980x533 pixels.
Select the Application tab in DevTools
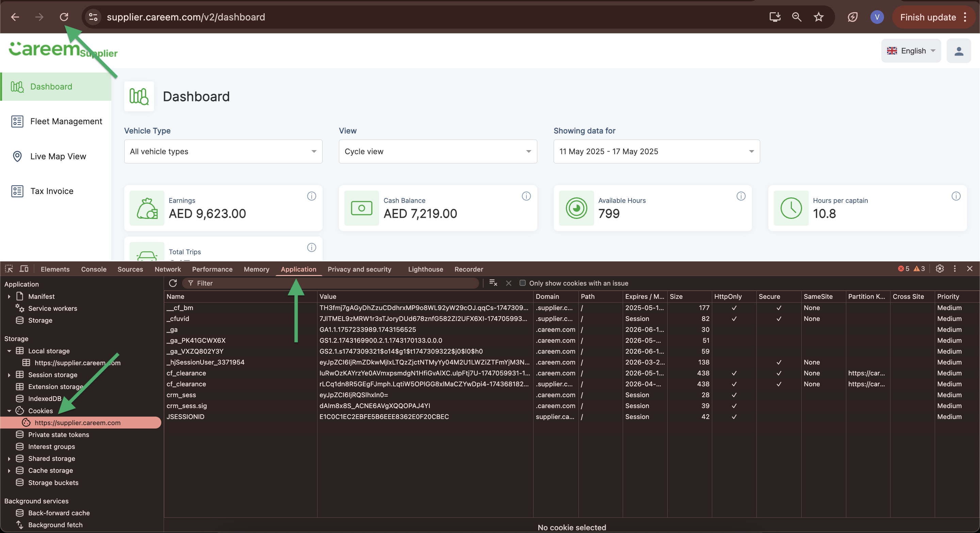[x=298, y=269]
